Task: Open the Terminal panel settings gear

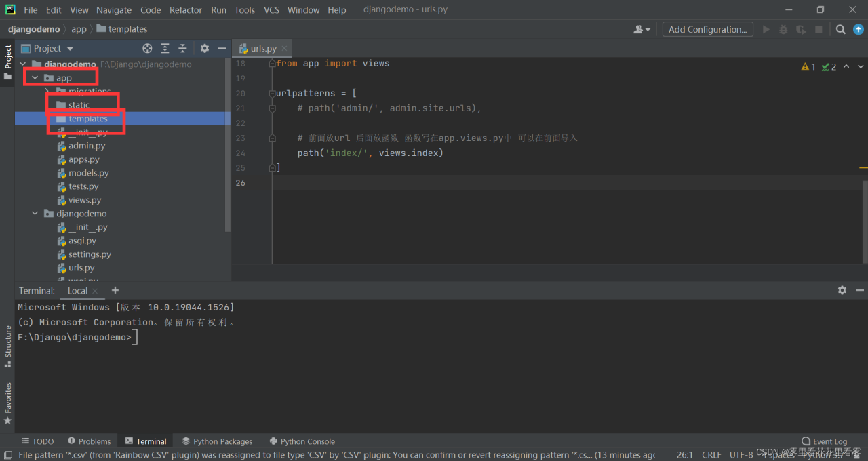Action: click(842, 290)
